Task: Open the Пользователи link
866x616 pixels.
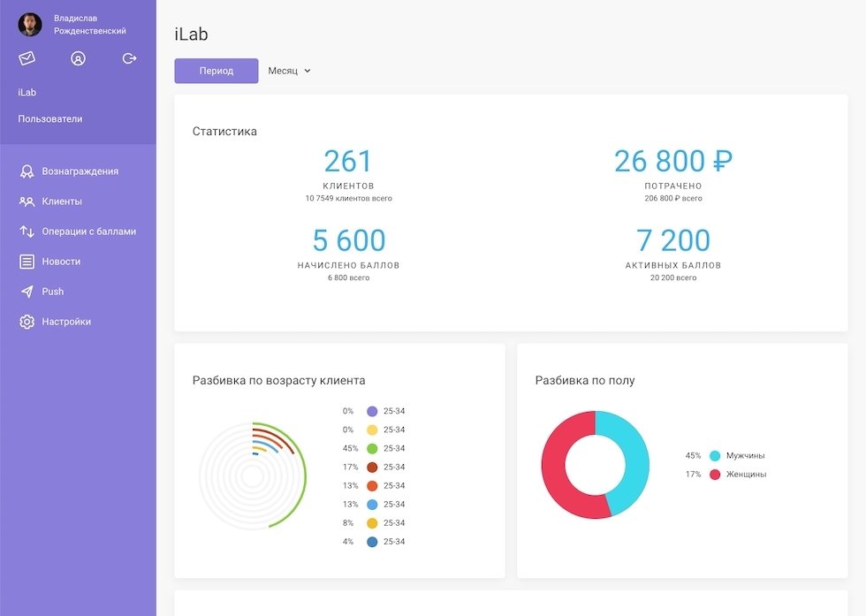Action: pos(50,118)
